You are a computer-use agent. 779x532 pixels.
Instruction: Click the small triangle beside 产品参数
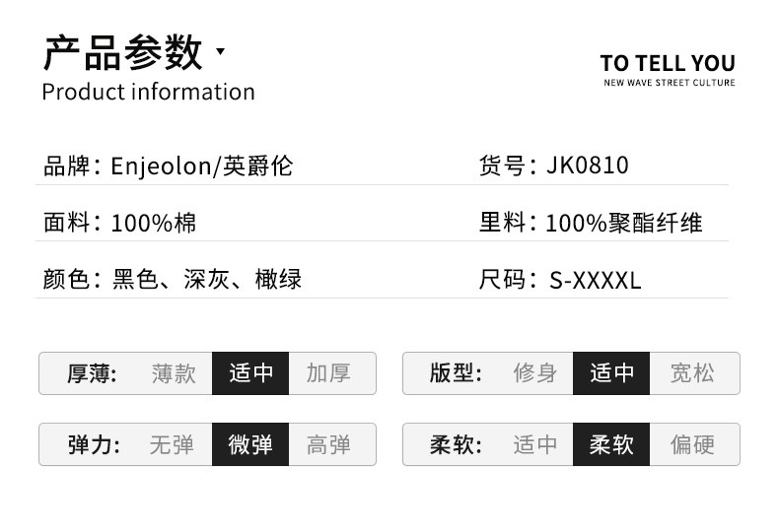point(220,51)
